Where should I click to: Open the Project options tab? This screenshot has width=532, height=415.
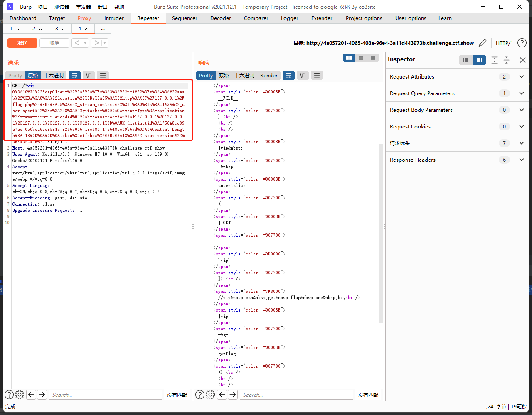(x=364, y=18)
